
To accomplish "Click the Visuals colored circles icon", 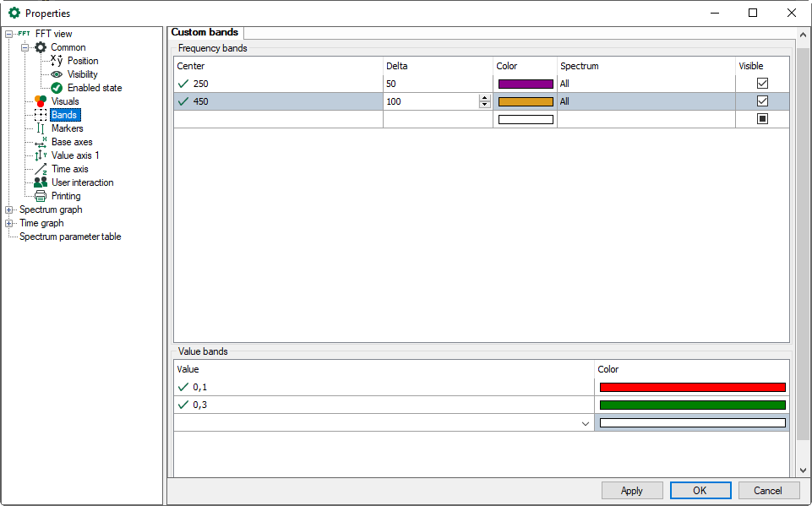I will pos(41,101).
